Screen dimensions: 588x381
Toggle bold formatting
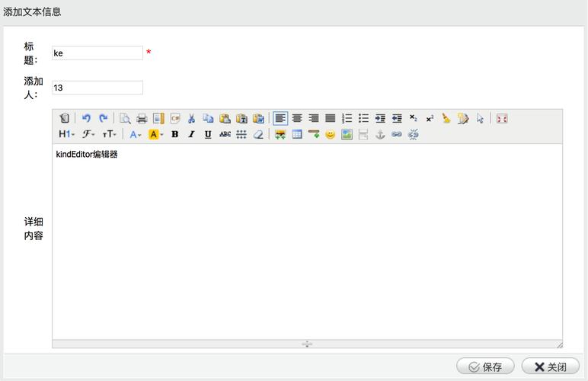[174, 135]
